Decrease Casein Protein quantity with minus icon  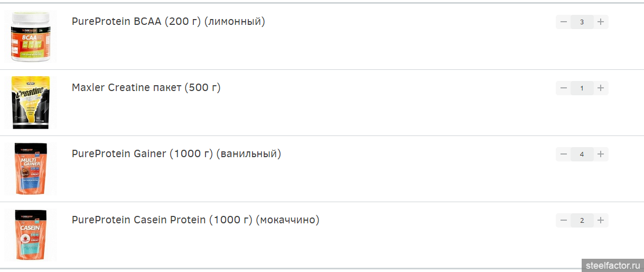[563, 220]
